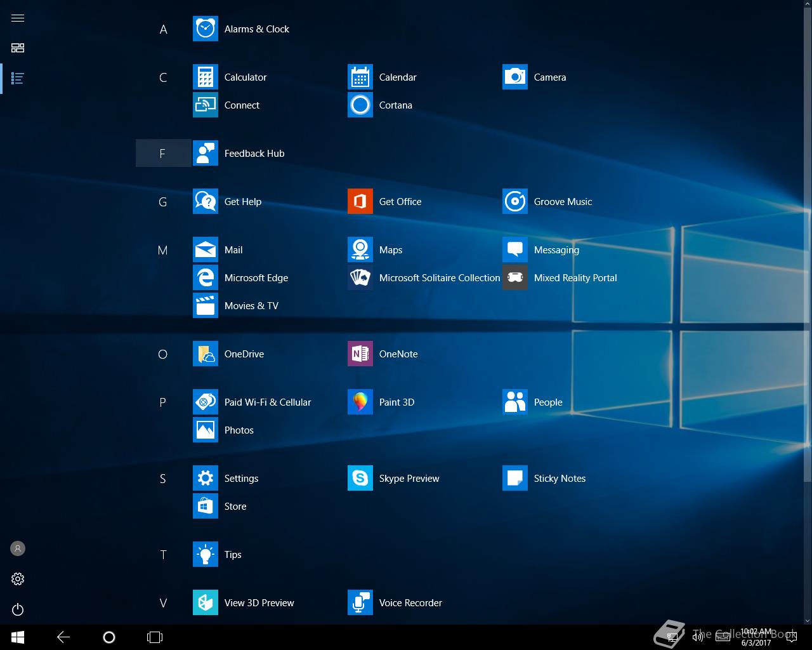
Task: Open Microsoft Solitaire Collection icon
Action: click(x=360, y=278)
